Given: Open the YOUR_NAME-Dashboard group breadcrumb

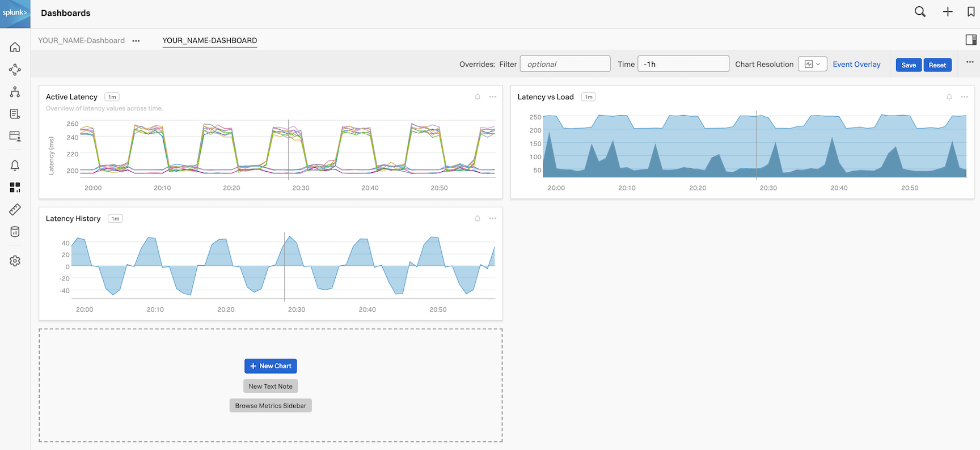Looking at the screenshot, I should coord(81,40).
